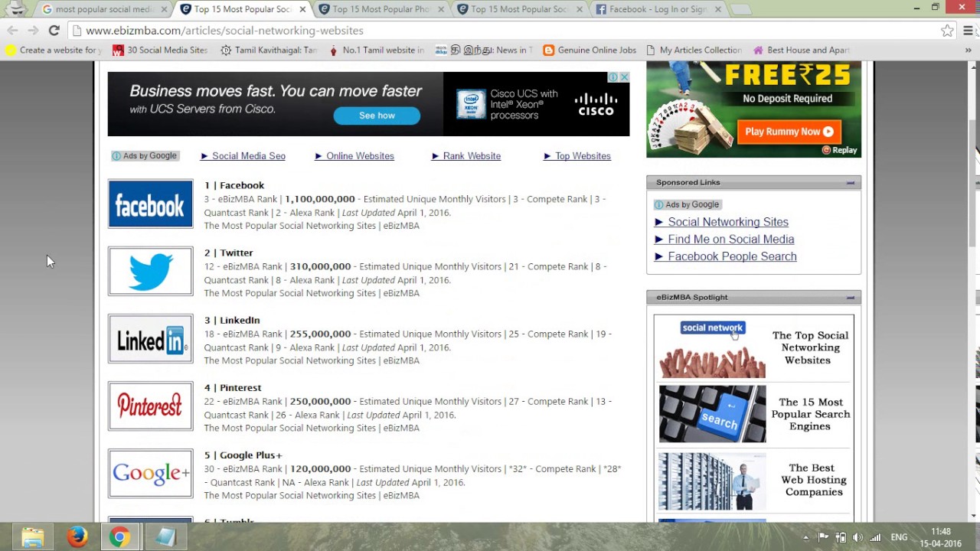Switch to 'Top 15 Most Popular Pho' tab
980x551 pixels.
point(381,9)
